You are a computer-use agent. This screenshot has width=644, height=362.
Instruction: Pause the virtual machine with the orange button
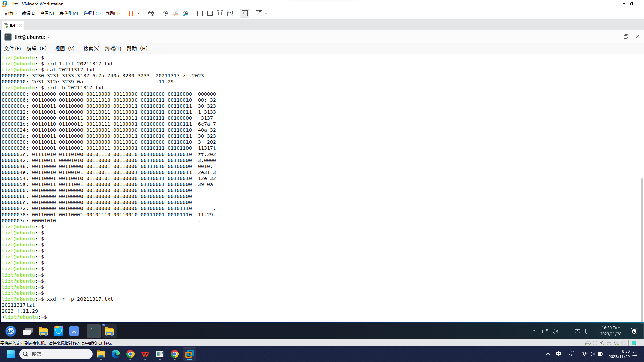tap(131, 13)
